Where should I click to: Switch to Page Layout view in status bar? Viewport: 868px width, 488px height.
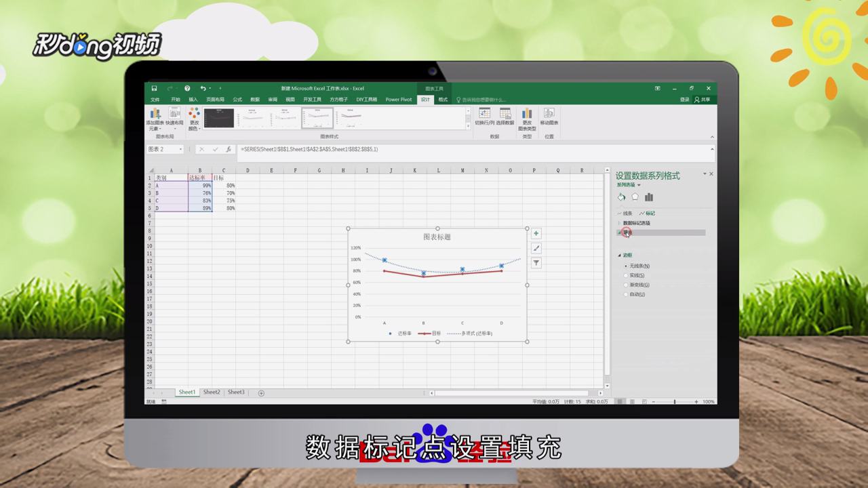tap(631, 402)
